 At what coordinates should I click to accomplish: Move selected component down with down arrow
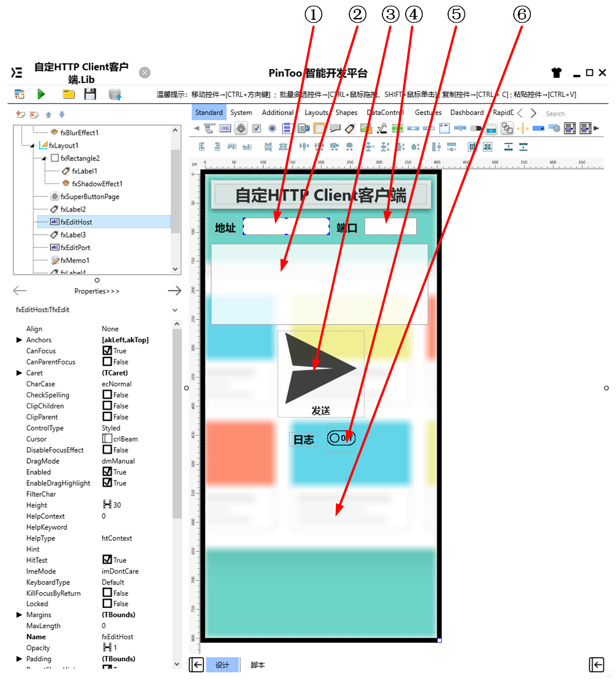pos(62,114)
